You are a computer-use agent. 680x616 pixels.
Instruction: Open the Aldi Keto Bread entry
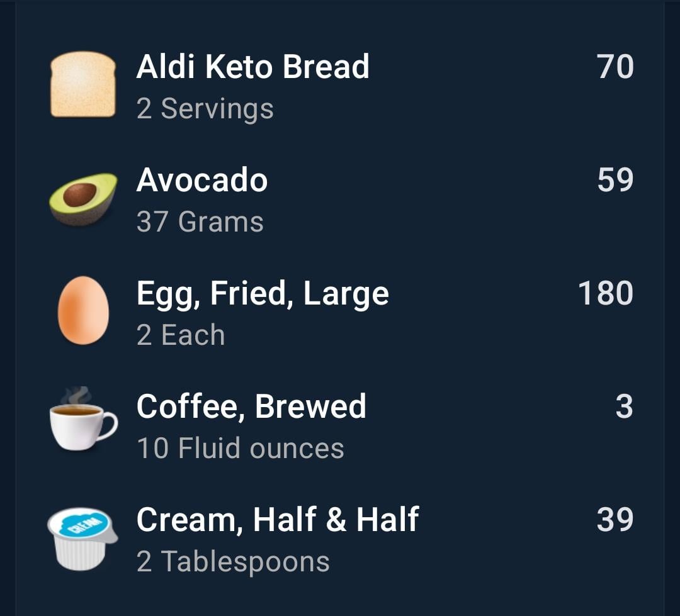pyautogui.click(x=341, y=86)
